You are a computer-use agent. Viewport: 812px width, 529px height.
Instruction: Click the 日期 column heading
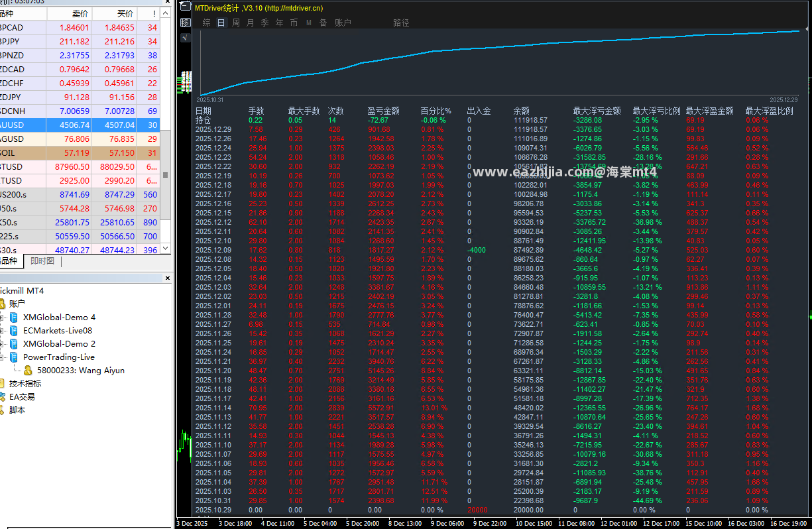click(203, 111)
